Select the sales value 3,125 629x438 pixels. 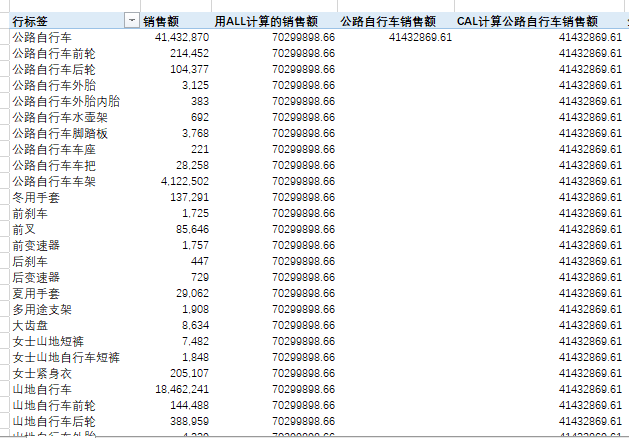tap(195, 85)
